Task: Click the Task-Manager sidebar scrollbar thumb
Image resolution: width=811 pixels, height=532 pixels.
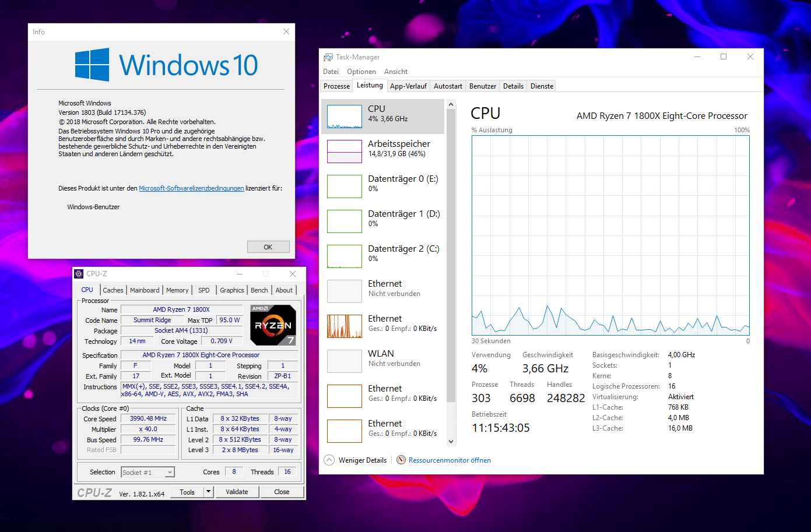Action: 450,255
